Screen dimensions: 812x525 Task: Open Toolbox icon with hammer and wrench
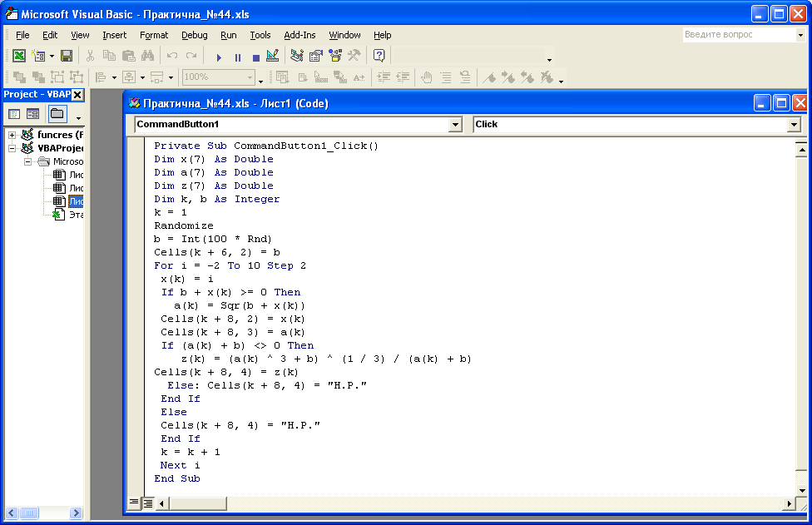pyautogui.click(x=354, y=56)
